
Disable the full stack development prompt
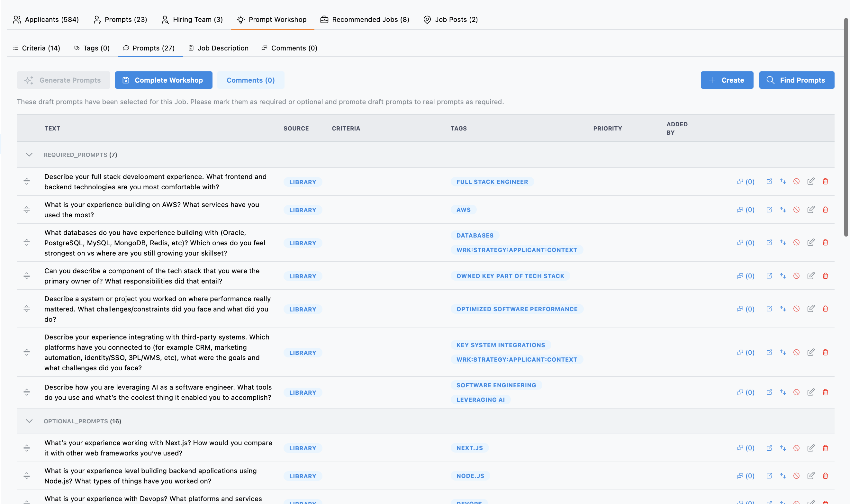click(x=796, y=181)
